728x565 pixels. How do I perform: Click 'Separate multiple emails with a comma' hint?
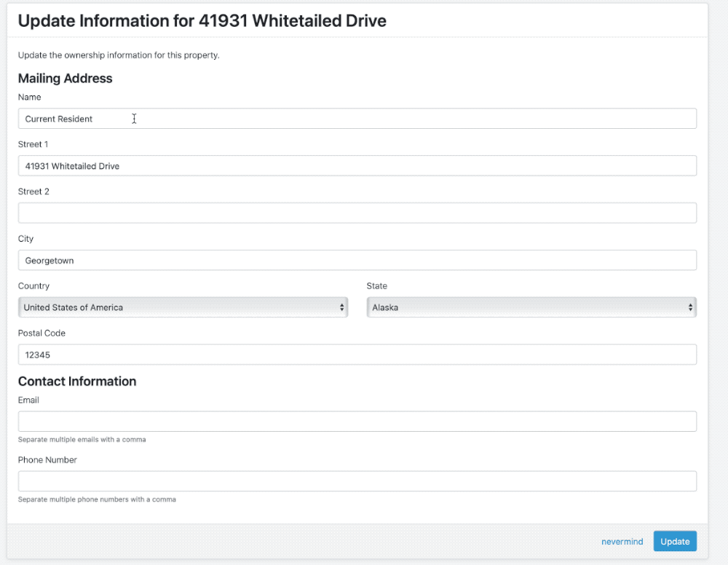82,440
